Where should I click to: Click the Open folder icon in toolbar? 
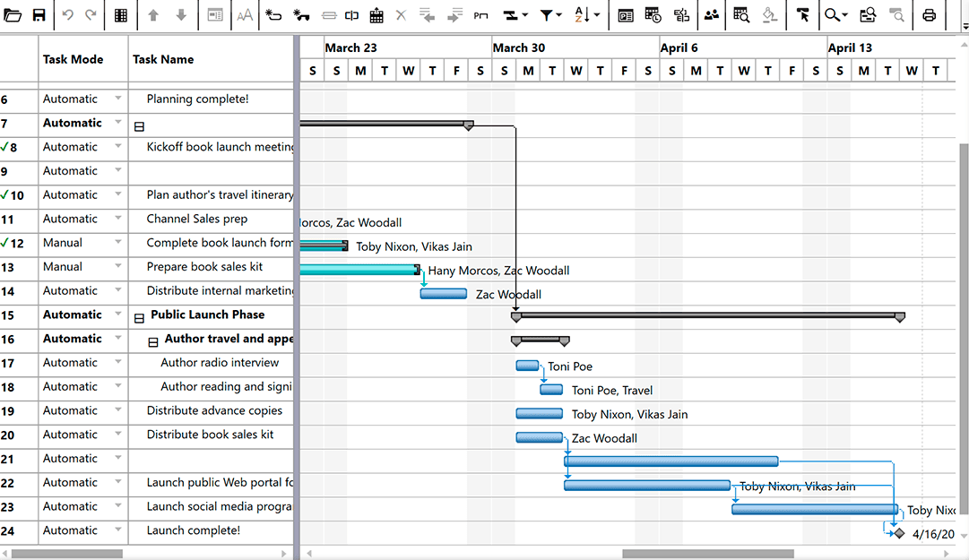tap(12, 15)
